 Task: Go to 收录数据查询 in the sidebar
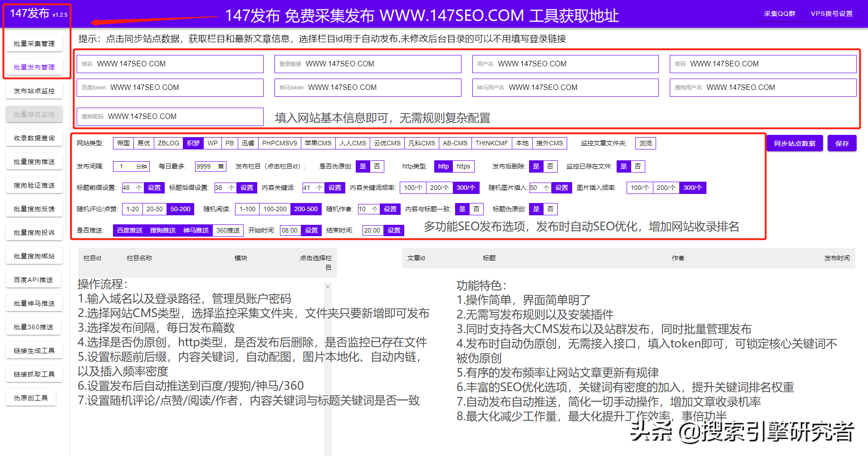34,138
